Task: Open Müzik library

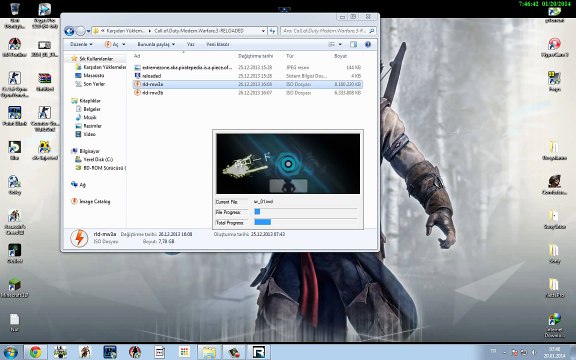Action: (86, 118)
